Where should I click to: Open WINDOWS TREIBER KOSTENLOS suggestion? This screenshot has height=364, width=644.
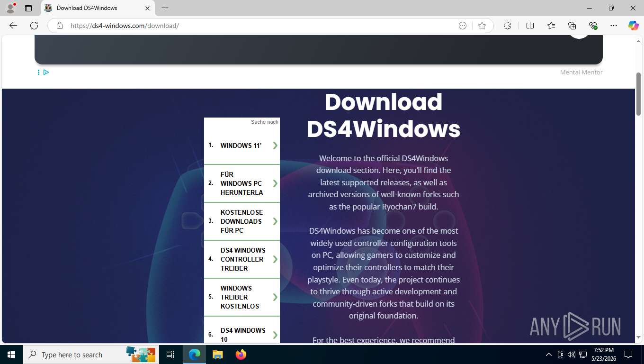point(242,297)
